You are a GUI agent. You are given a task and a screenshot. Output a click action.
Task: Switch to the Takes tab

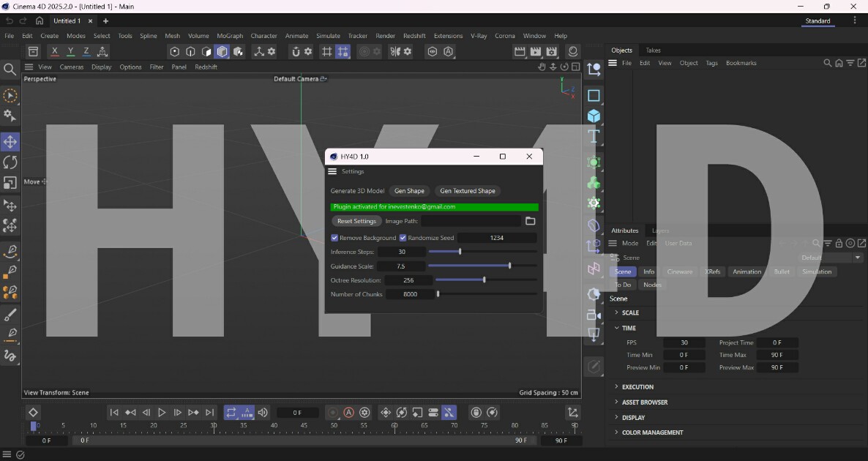pyautogui.click(x=654, y=50)
